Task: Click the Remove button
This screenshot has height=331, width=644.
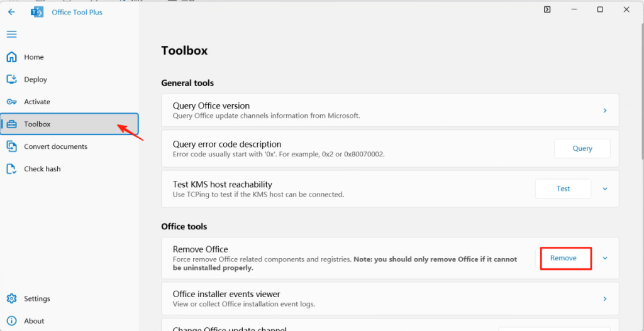Action: 563,258
